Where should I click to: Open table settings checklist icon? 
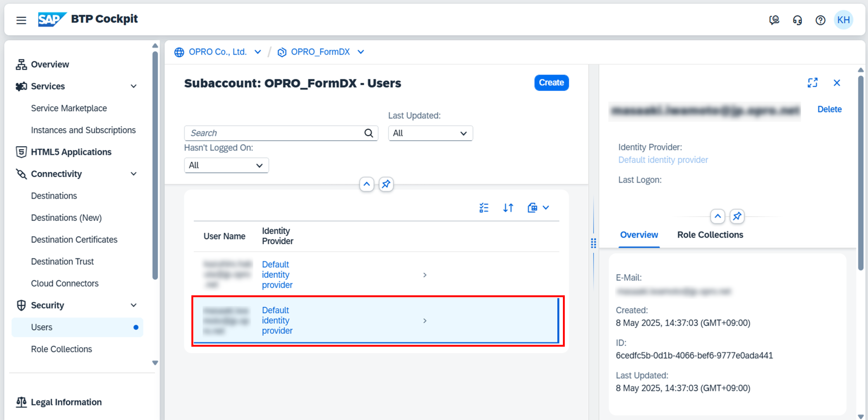point(483,208)
